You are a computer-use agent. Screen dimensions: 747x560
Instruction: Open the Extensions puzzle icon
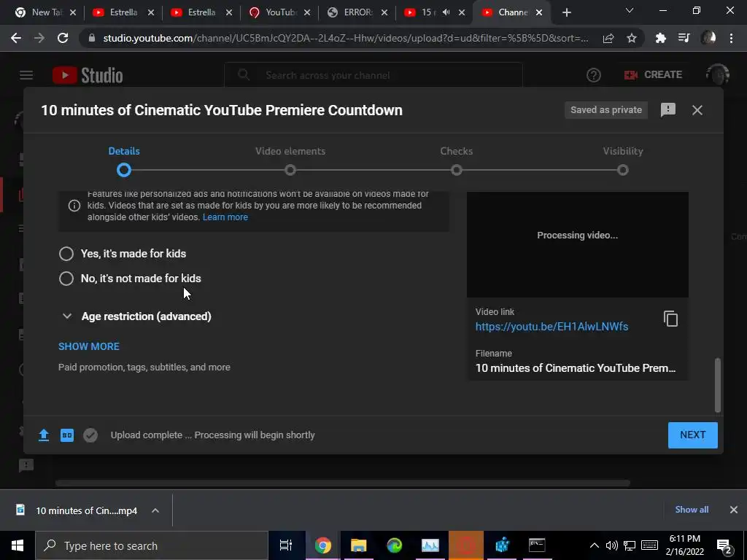661,38
